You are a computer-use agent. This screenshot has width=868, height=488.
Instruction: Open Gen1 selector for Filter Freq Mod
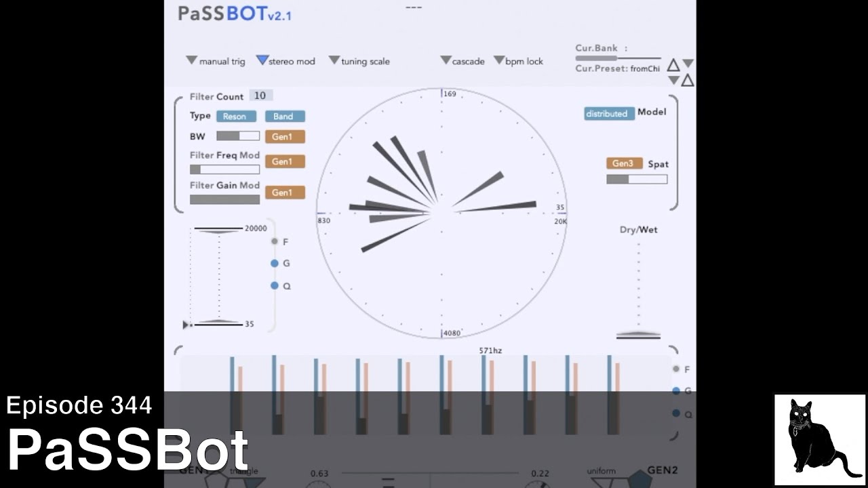285,161
